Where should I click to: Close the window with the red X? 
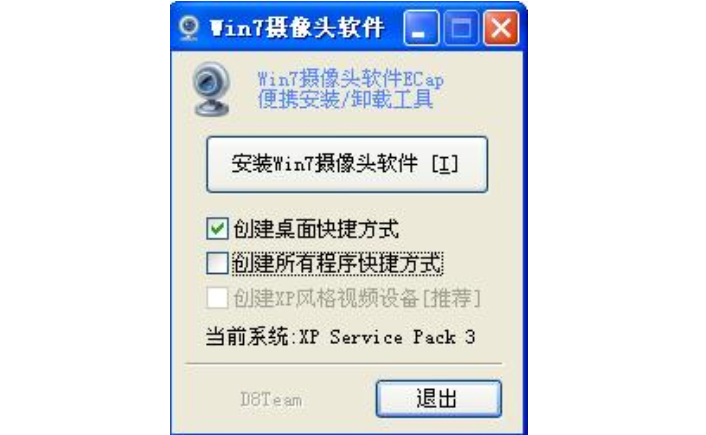pos(501,28)
